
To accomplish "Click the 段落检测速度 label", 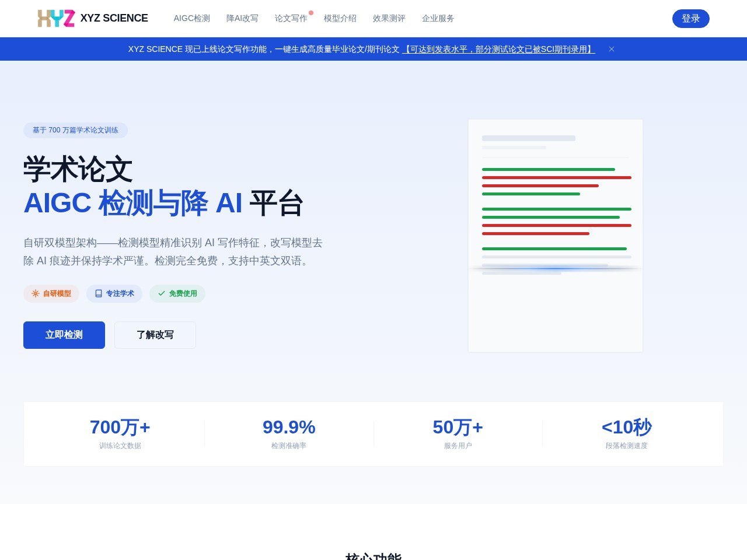I will click(627, 446).
